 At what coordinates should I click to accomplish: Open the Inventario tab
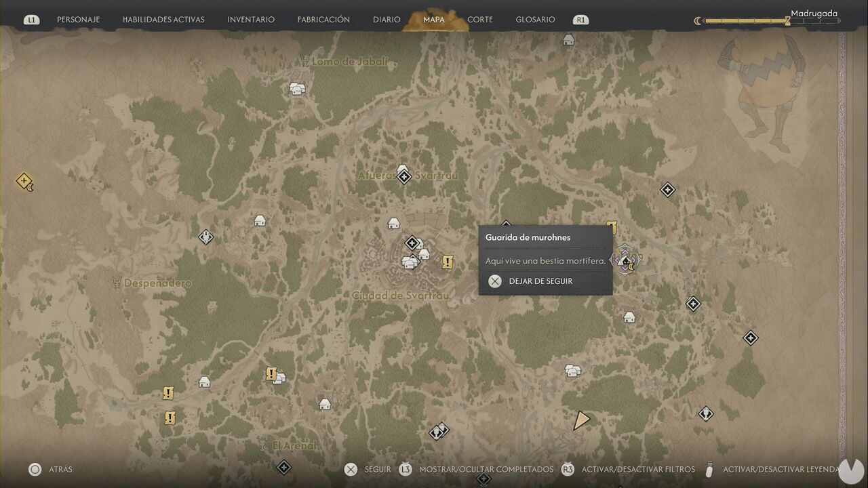click(x=251, y=20)
